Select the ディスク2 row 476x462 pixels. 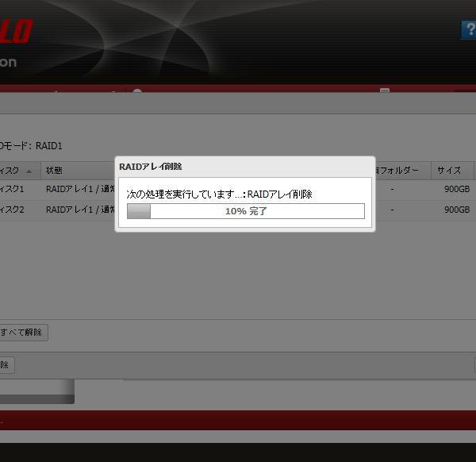[13, 210]
